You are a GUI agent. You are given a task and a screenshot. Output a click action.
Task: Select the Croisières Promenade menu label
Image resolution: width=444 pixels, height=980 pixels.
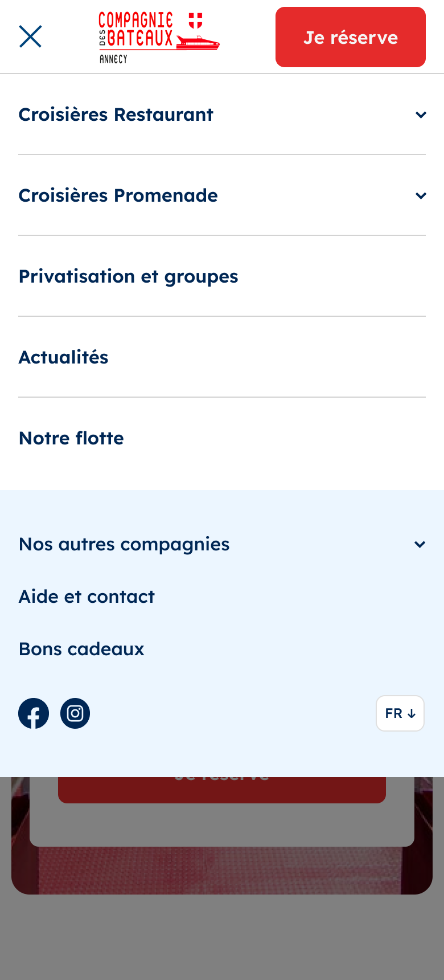pyautogui.click(x=118, y=195)
